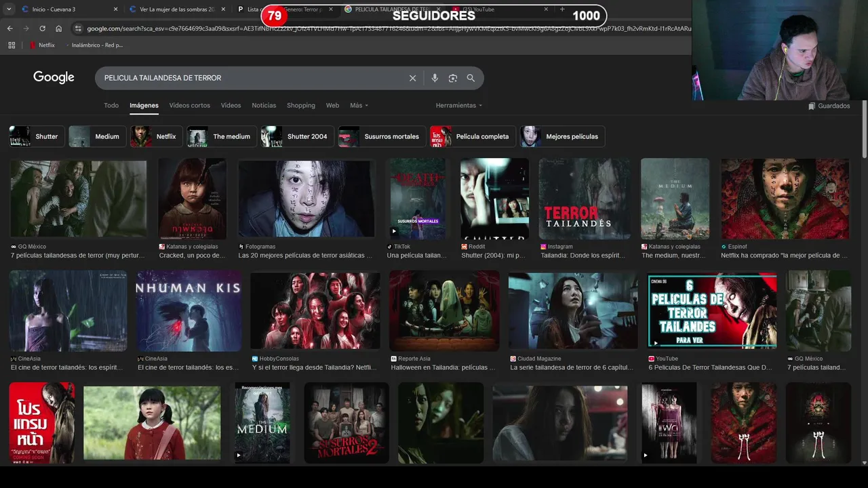The height and width of the screenshot is (488, 868).
Task: Reload the current page
Action: pos(42,28)
